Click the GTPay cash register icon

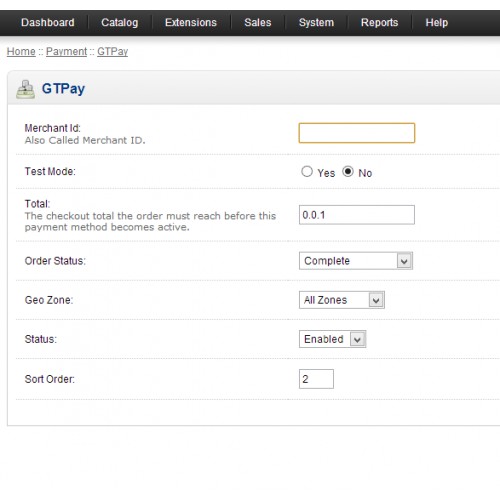coord(25,89)
